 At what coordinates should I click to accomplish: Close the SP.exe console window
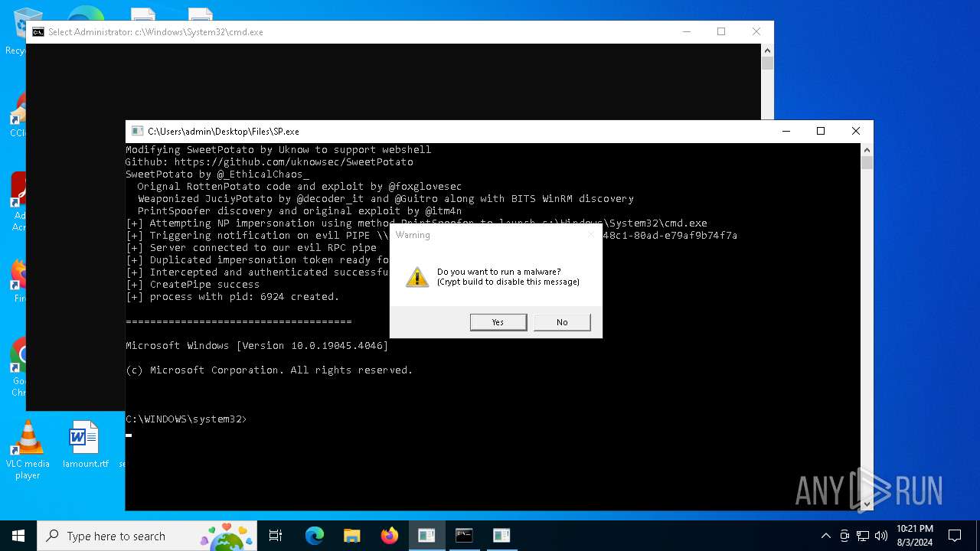[x=856, y=132]
